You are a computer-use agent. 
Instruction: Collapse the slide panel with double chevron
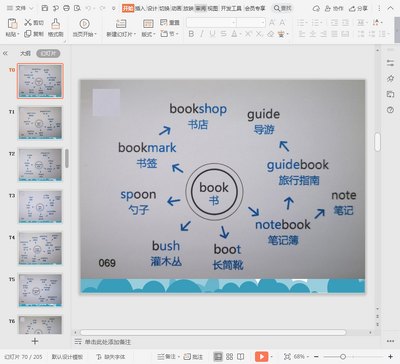tap(5, 53)
